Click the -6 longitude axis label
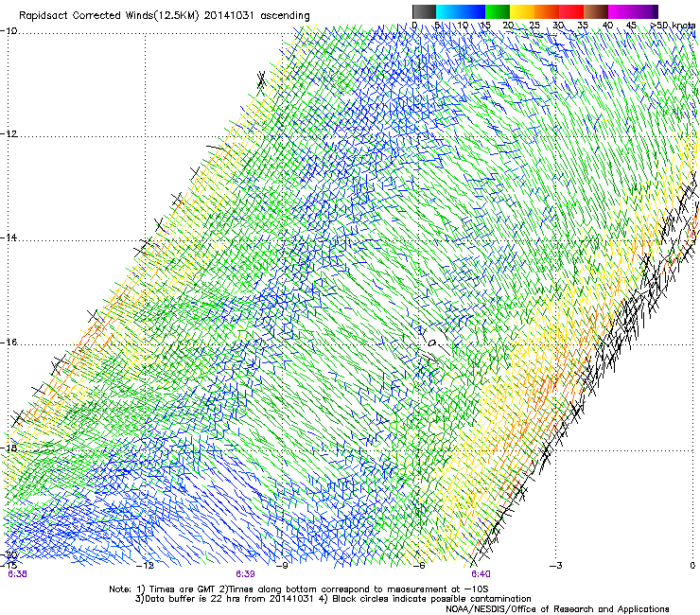Viewport: 700px width, 615px height. [418, 566]
